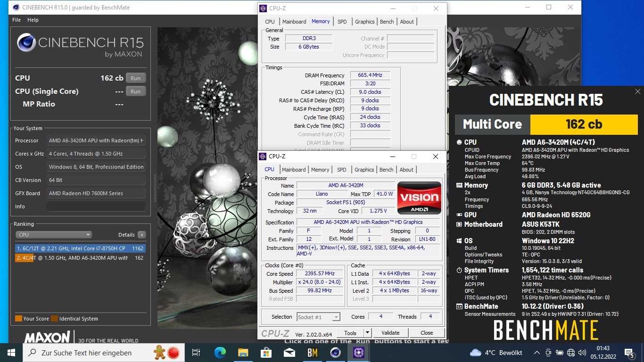
Task: Click the stopwatch icon beside System Timers
Action: tap(459, 270)
